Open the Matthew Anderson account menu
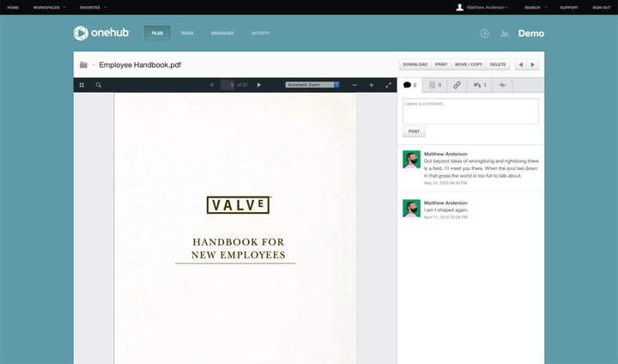618x364 pixels. [488, 8]
